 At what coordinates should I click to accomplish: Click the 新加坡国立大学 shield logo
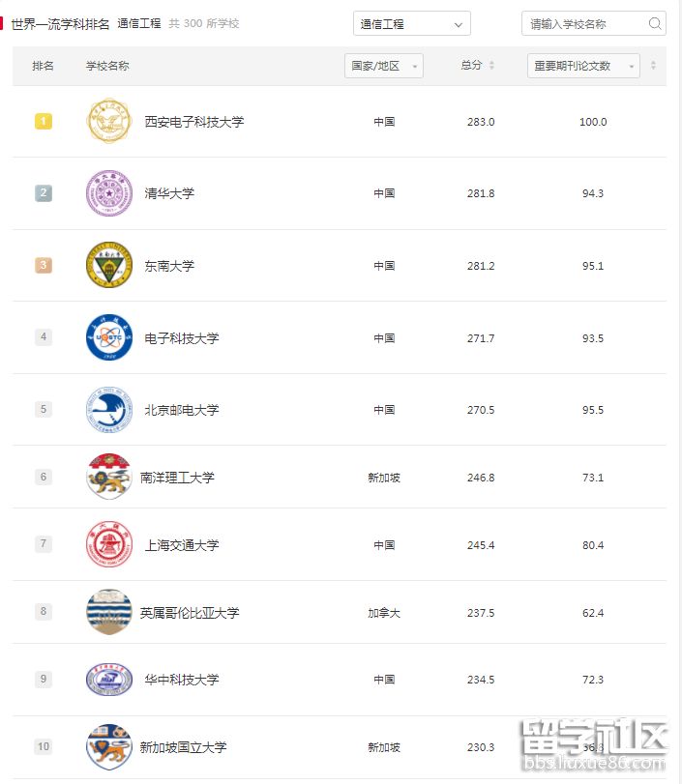point(108,746)
